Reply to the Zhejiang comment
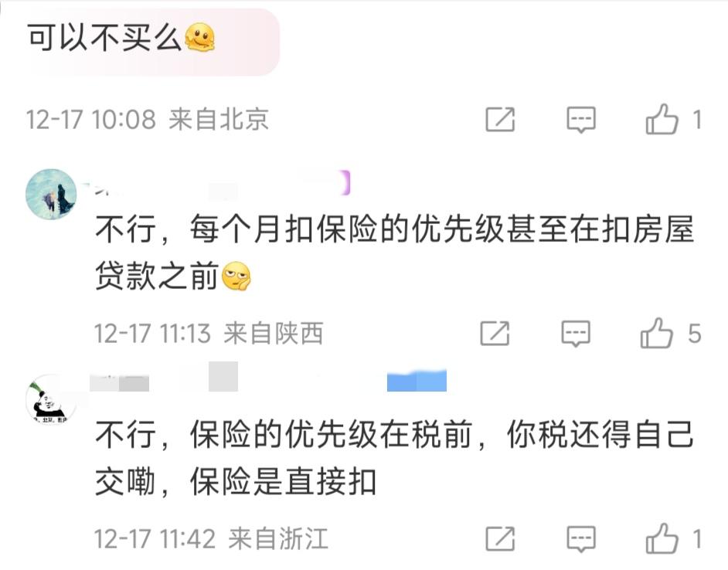 (581, 539)
